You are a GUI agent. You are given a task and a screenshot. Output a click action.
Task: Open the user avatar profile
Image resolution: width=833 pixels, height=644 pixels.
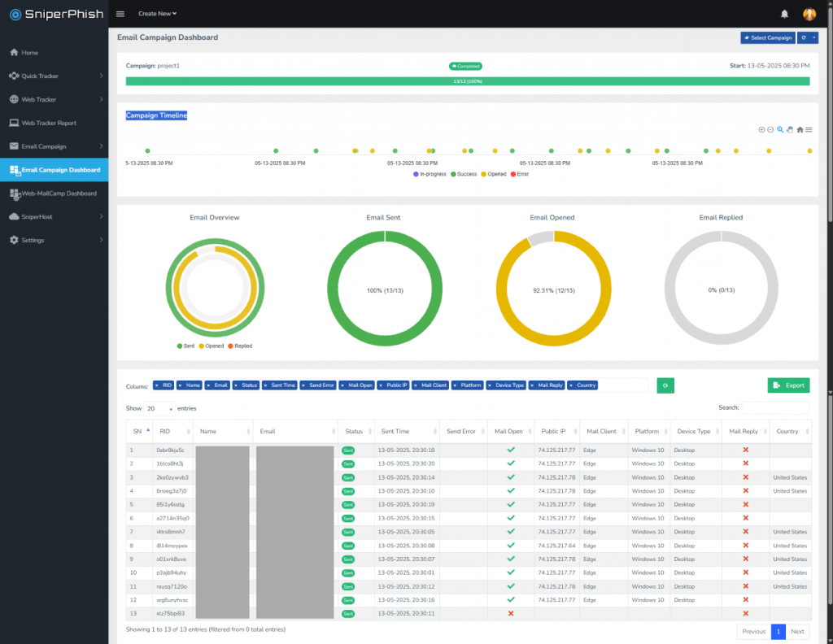click(809, 15)
